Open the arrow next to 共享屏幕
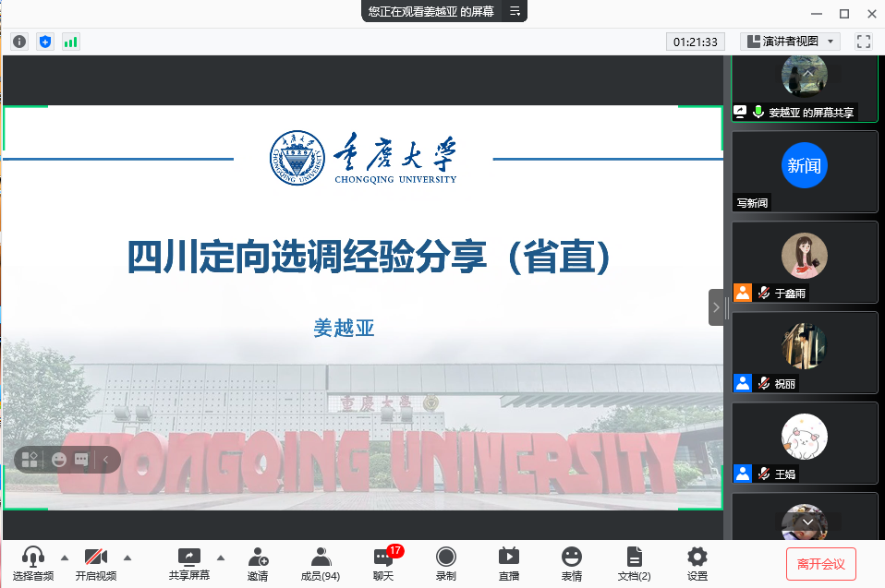The width and height of the screenshot is (885, 588). point(220,557)
